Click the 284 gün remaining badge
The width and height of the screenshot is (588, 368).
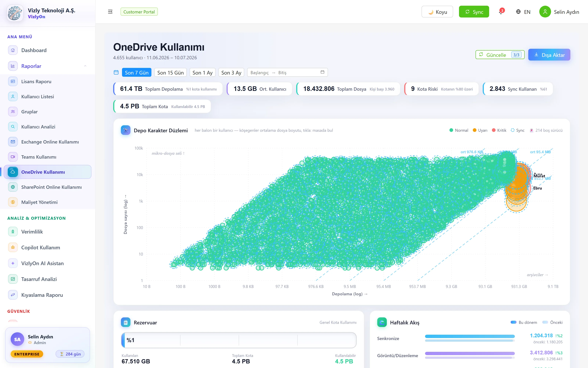pos(70,354)
